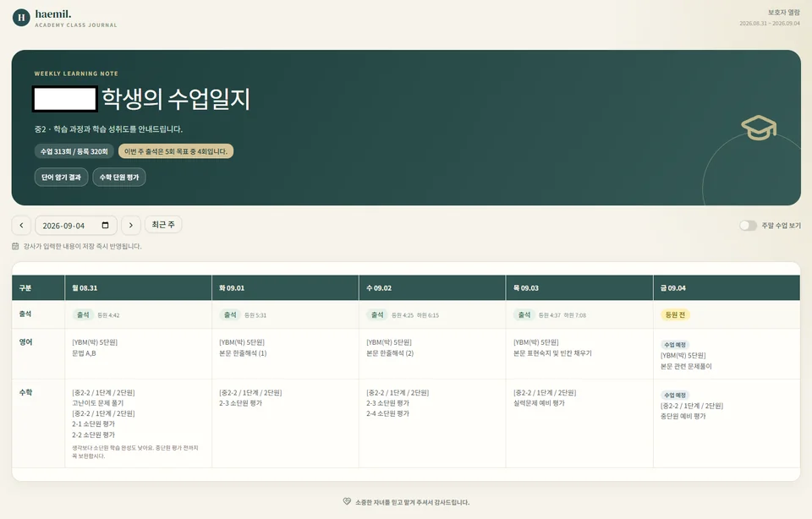The height and width of the screenshot is (519, 812).
Task: Click 본문 한줄해석 (2) on Wednesday
Action: [x=390, y=353]
